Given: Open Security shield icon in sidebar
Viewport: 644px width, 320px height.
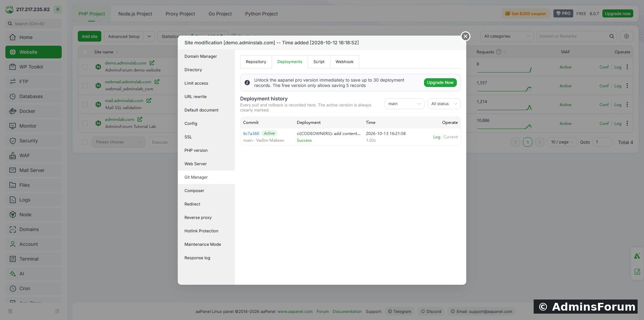Looking at the screenshot, I should [12, 141].
